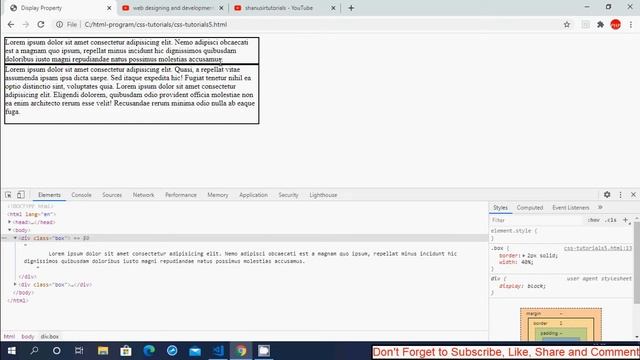640x360 pixels.
Task: Open the Performance panel tab
Action: (x=180, y=195)
